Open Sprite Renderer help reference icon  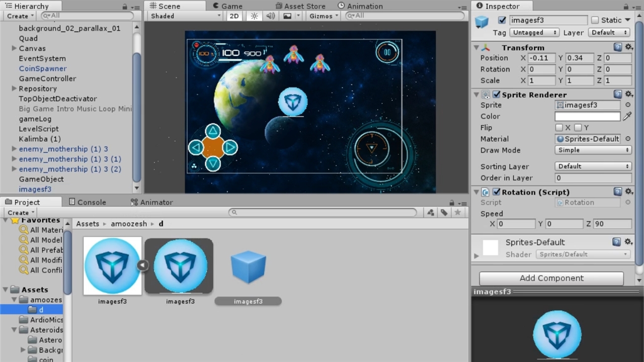click(x=617, y=95)
